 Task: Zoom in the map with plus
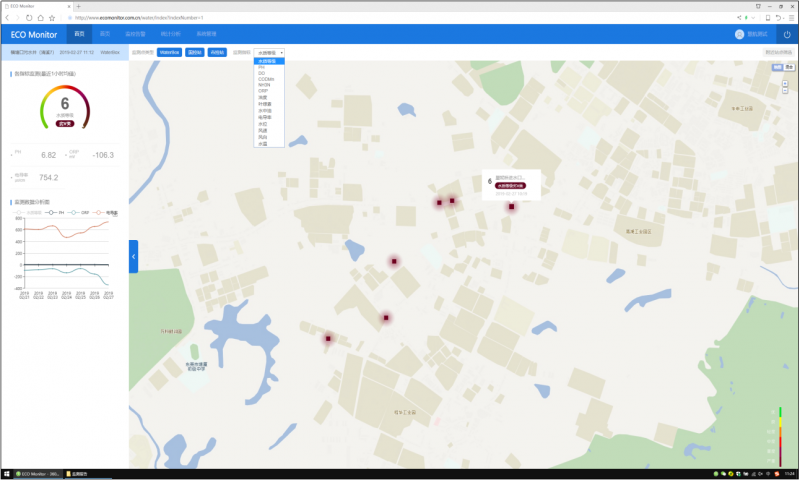pyautogui.click(x=785, y=83)
